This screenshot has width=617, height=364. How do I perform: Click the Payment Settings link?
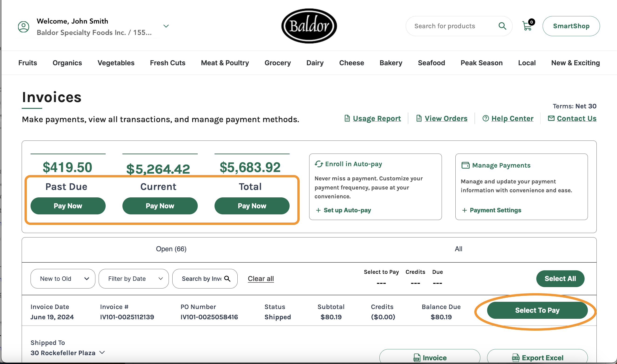coord(495,210)
